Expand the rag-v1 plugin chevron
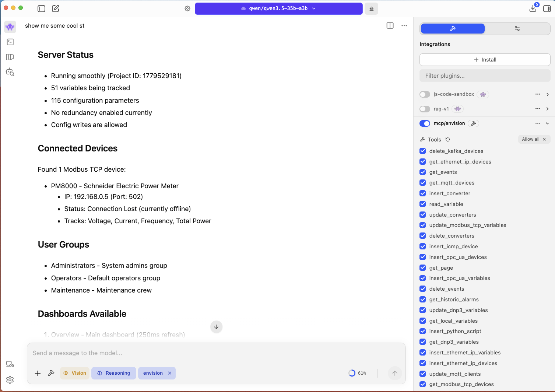Image resolution: width=555 pixels, height=392 pixels. 548,109
